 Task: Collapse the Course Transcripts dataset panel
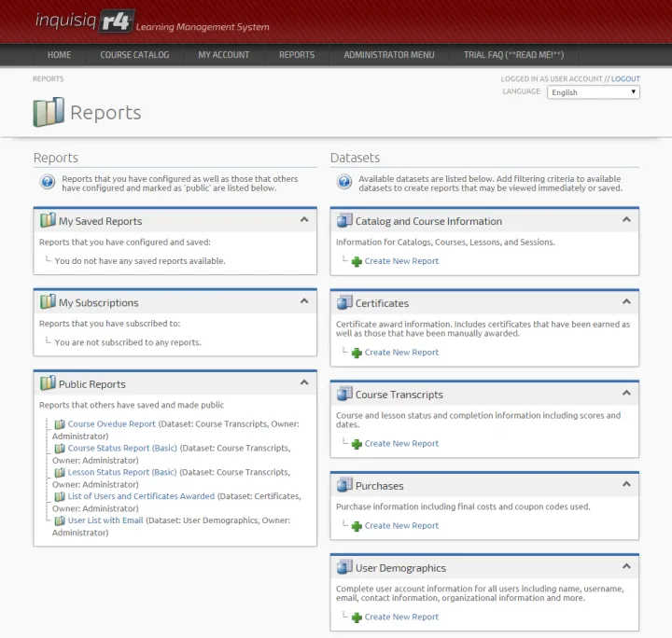click(x=626, y=393)
